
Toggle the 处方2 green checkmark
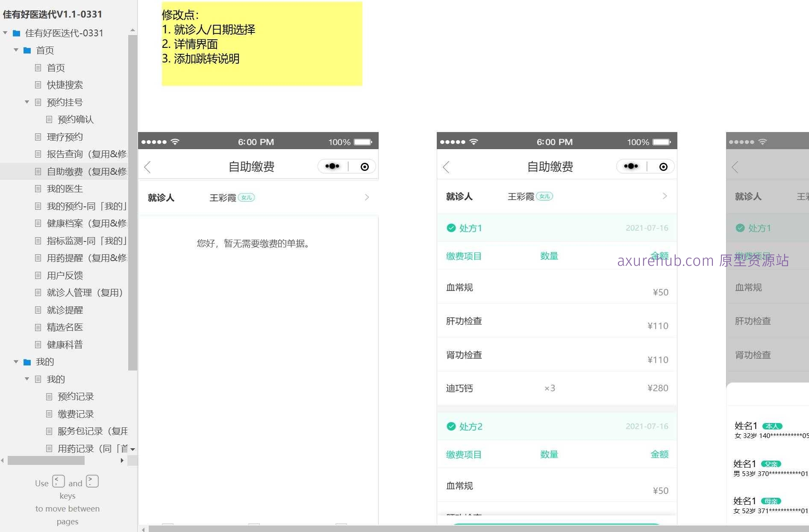(451, 426)
